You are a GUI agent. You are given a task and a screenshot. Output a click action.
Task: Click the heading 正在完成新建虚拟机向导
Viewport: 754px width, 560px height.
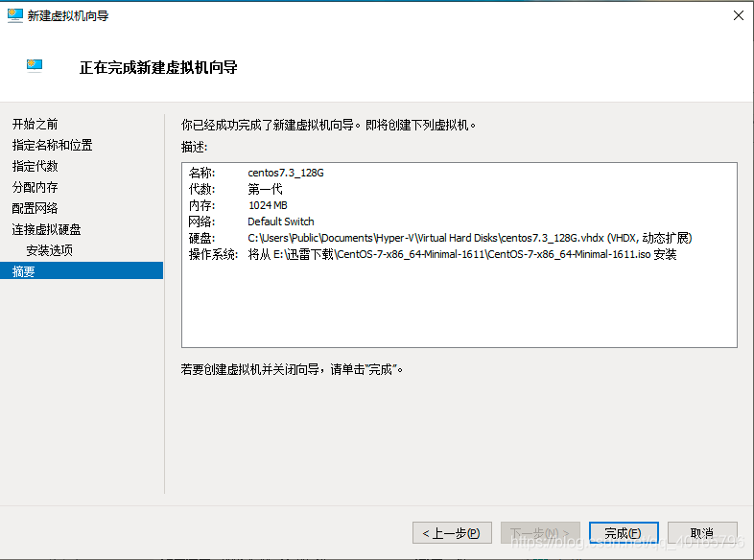point(158,67)
